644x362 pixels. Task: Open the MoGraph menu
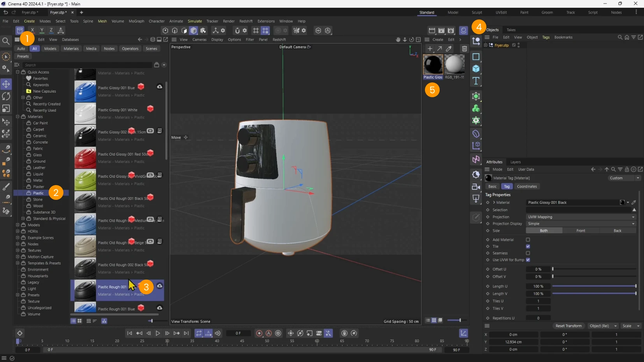point(136,21)
